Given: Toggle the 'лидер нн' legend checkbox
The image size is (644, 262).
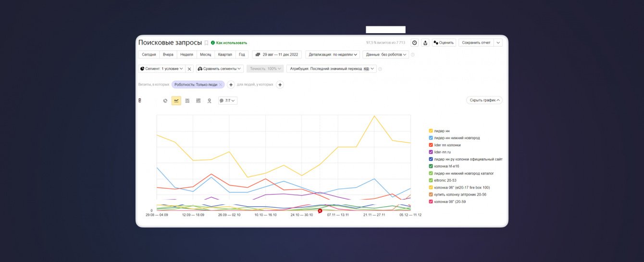Looking at the screenshot, I should (x=431, y=131).
